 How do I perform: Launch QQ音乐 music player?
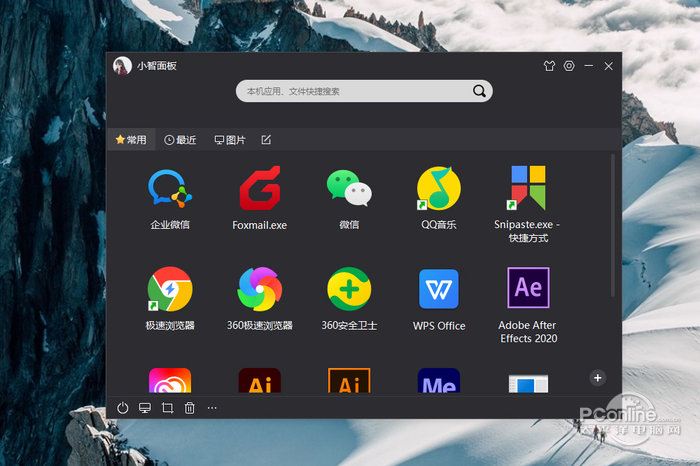click(x=439, y=188)
